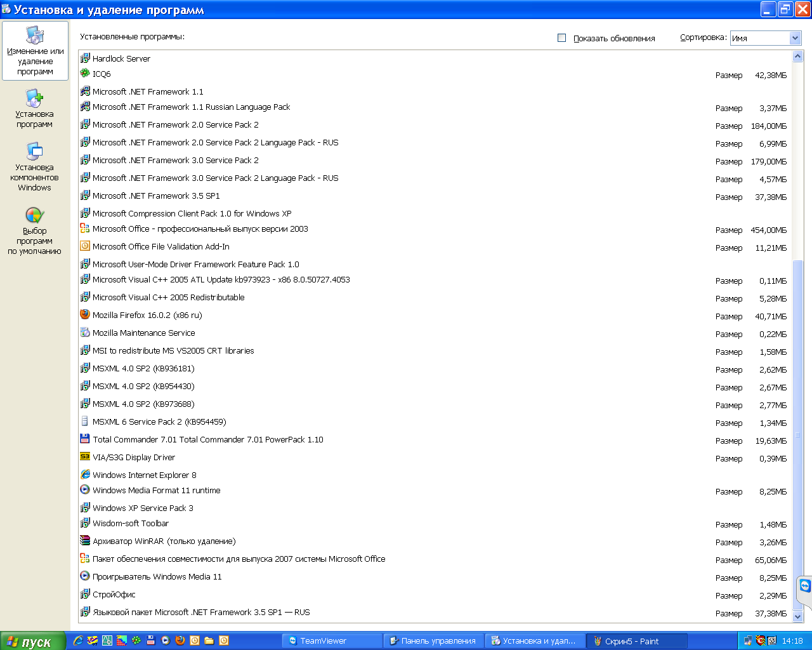Click the Total Commander 7.01 floppy icon
The image size is (812, 650).
[x=85, y=439]
